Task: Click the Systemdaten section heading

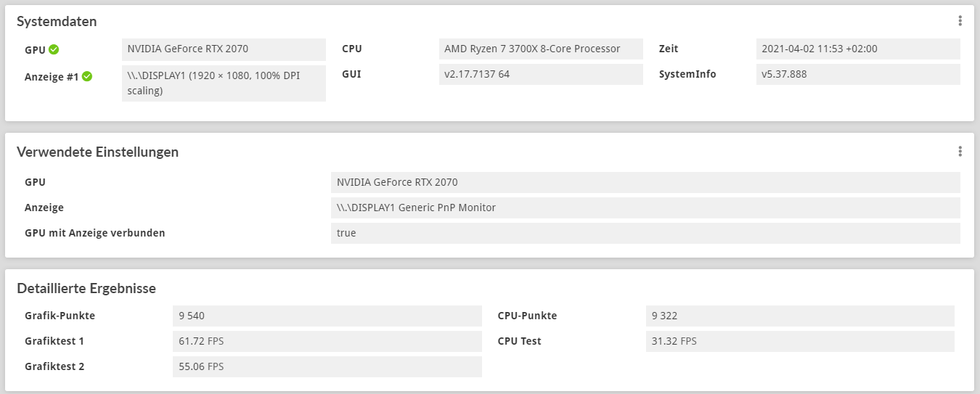Action: point(57,22)
